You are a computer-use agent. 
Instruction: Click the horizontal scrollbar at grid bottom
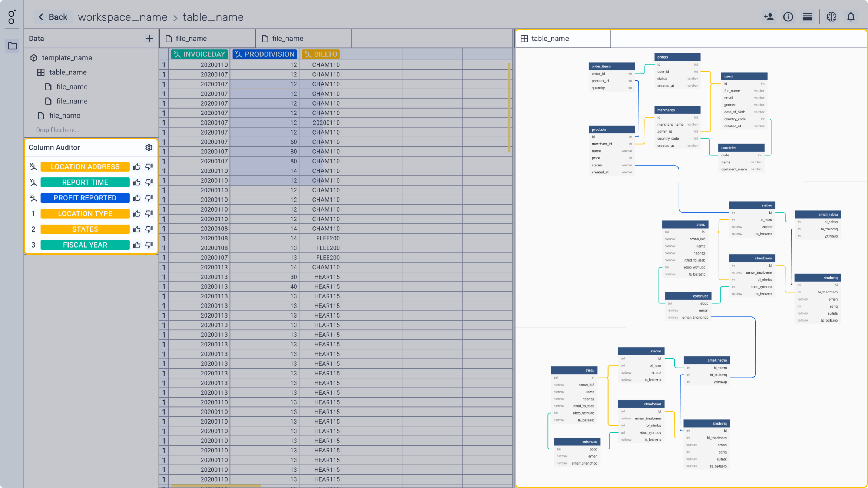[216, 485]
